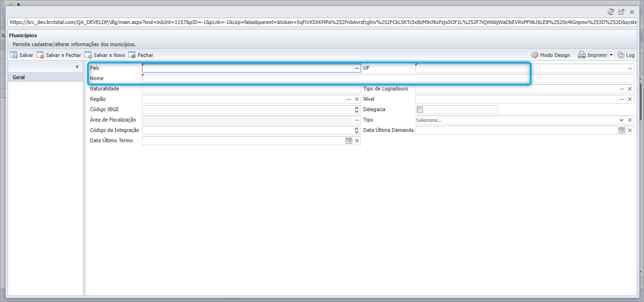Focus the Nome input field
This screenshot has width=644, height=302.
click(x=388, y=79)
